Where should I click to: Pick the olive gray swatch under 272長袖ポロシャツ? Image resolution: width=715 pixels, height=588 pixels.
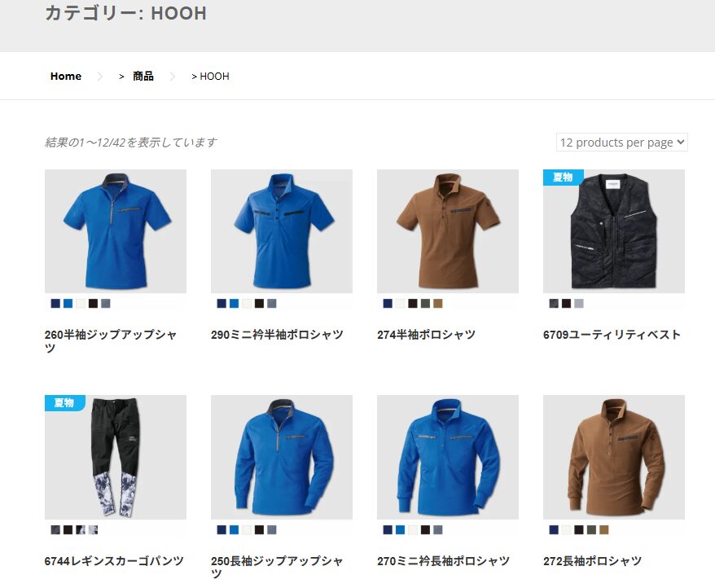pos(591,529)
